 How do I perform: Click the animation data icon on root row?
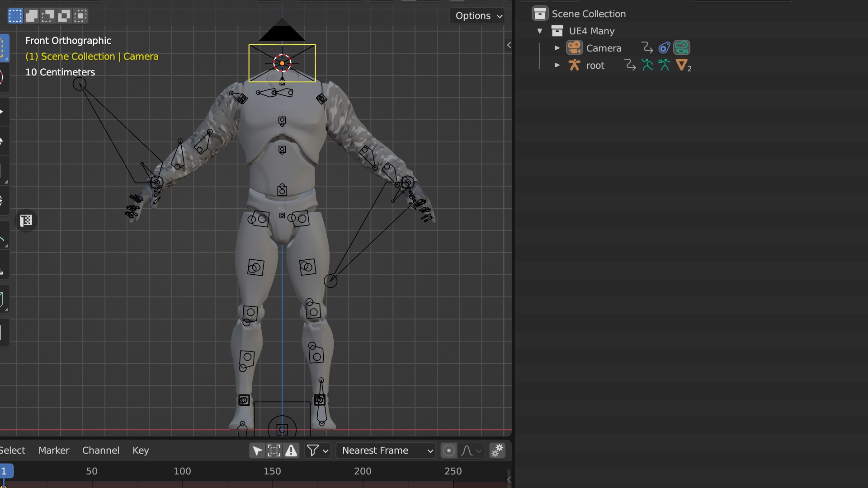pos(630,65)
